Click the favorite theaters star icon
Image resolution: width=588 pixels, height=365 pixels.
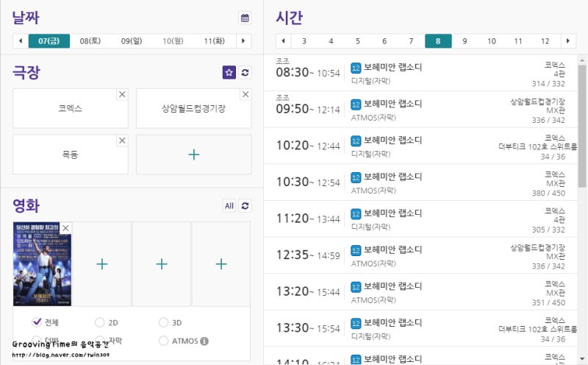point(229,72)
